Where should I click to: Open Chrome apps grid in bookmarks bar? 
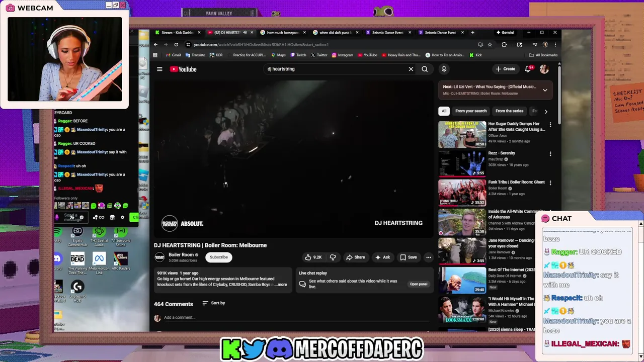coord(155,55)
